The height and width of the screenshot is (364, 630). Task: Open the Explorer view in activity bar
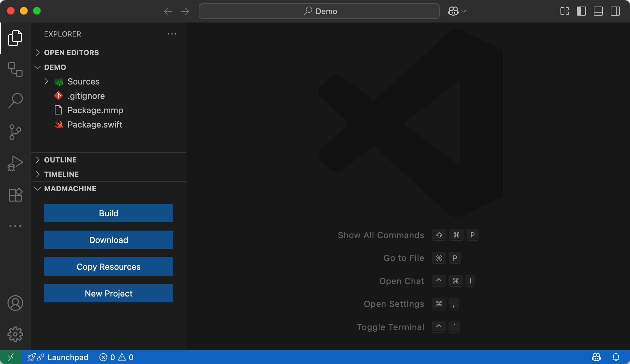coord(15,38)
